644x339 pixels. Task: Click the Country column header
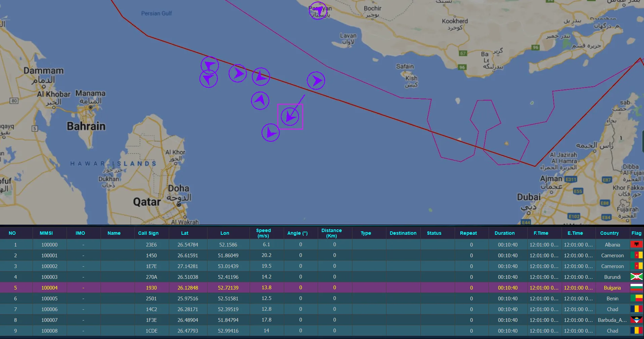coord(609,233)
